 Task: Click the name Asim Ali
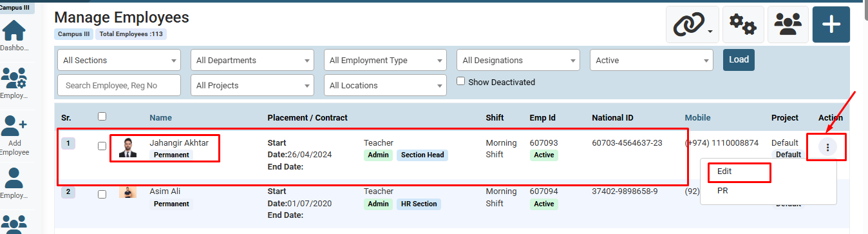(164, 191)
